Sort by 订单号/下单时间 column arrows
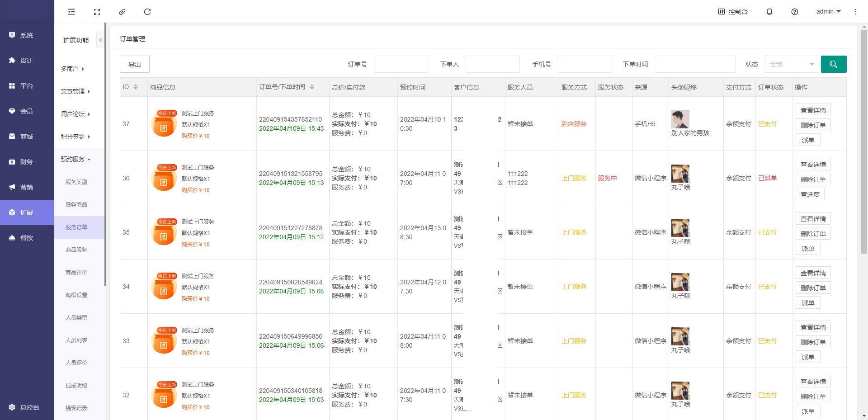Image resolution: width=868 pixels, height=420 pixels. click(x=311, y=87)
